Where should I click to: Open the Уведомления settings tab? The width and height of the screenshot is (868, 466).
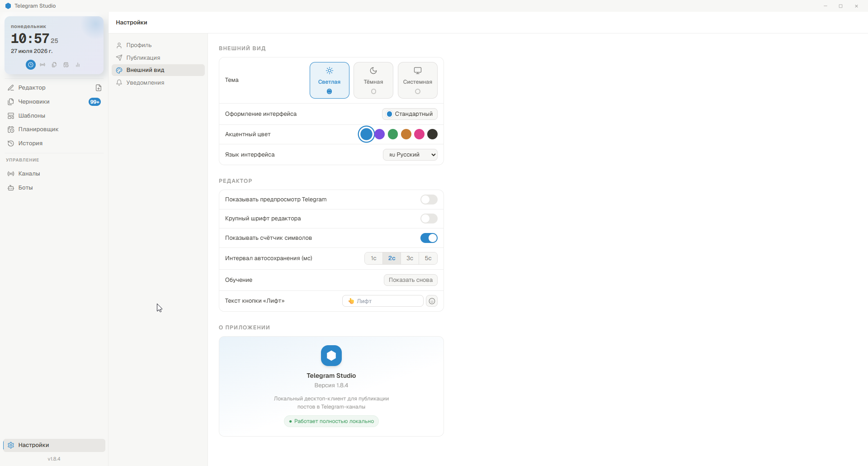click(158, 83)
